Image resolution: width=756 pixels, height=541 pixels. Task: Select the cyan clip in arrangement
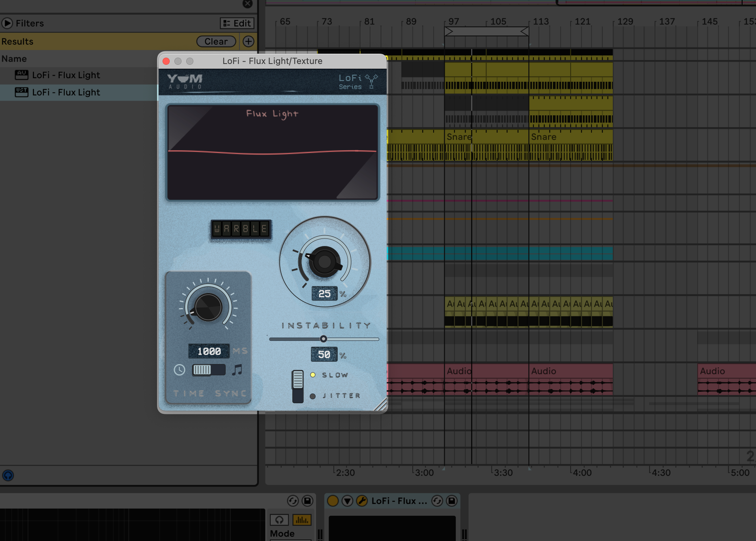tap(500, 254)
